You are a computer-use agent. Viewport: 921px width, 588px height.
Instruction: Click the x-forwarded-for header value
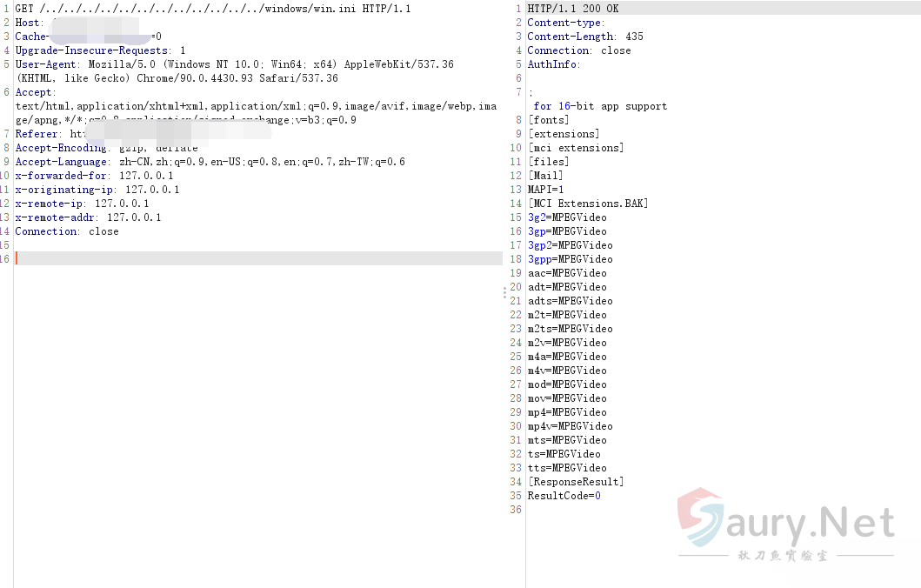click(x=146, y=176)
